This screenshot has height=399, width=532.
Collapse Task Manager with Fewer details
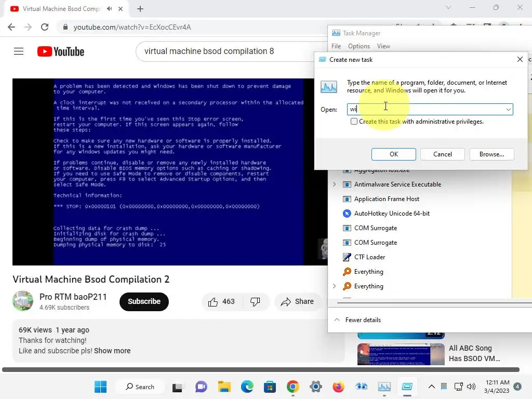click(x=357, y=320)
